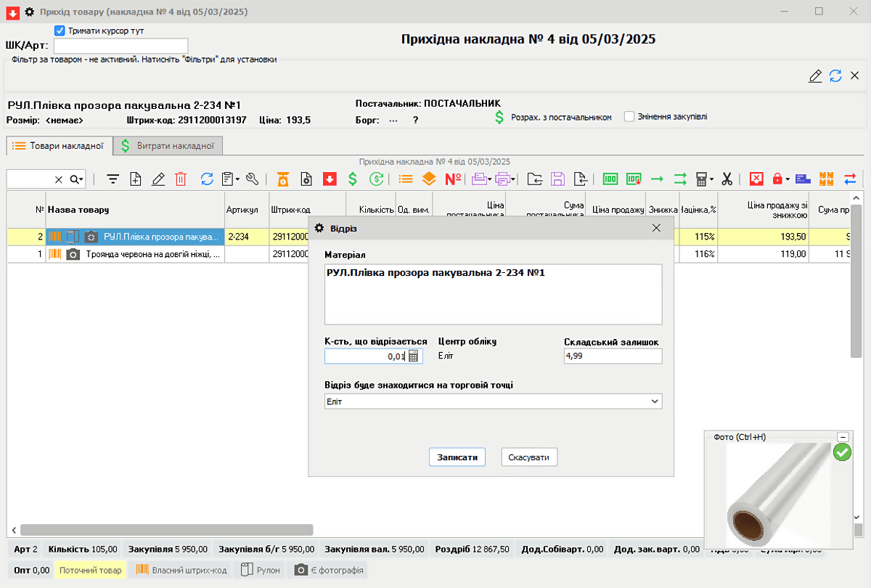The image size is (871, 588).
Task: Click the wrench settings icon in toolbar
Action: (252, 179)
